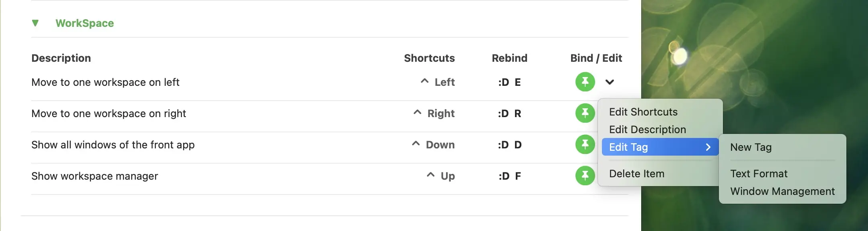Click the pin icon for 'Move to one workspace on right'
This screenshot has height=231, width=868.
(x=585, y=113)
